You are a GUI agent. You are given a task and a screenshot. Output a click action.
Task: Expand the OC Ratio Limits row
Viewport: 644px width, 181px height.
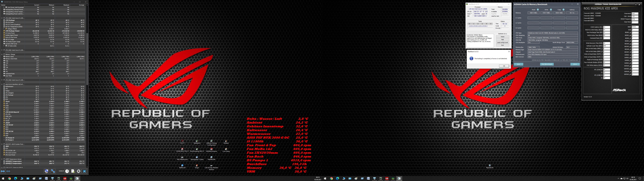[x=4, y=46]
